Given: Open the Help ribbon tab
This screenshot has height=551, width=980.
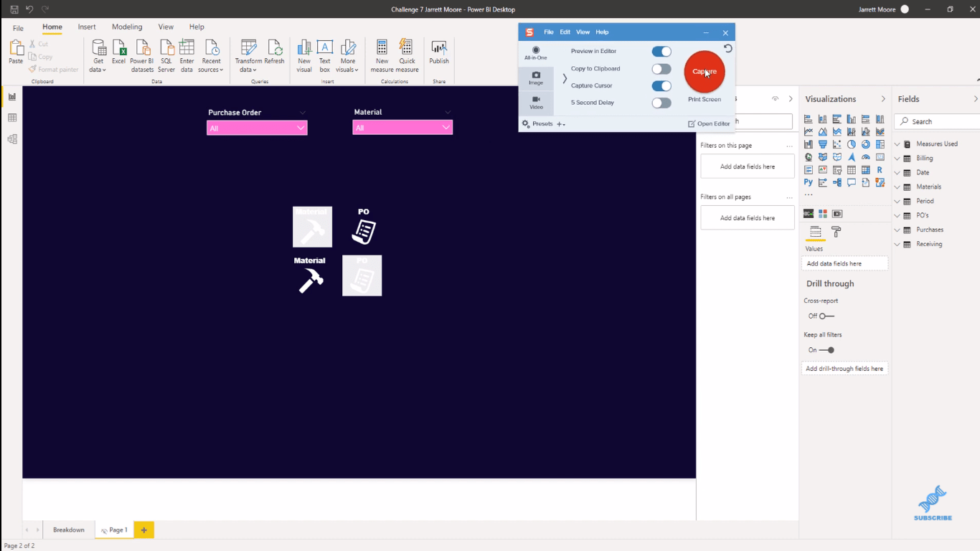Looking at the screenshot, I should click(x=197, y=27).
